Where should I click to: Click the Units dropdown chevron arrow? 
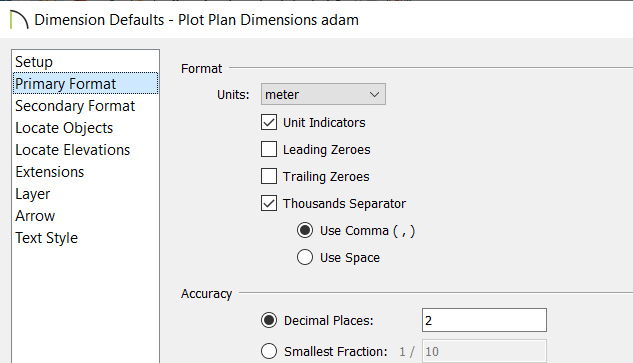click(374, 95)
